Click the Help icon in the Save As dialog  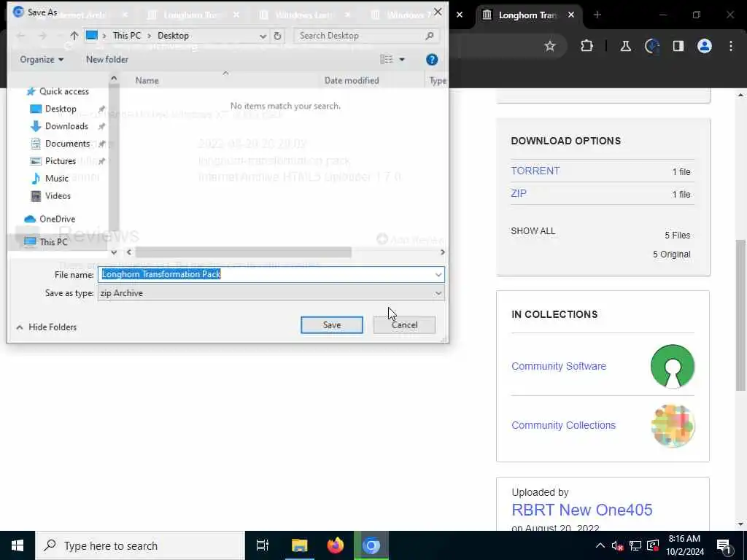[432, 60]
